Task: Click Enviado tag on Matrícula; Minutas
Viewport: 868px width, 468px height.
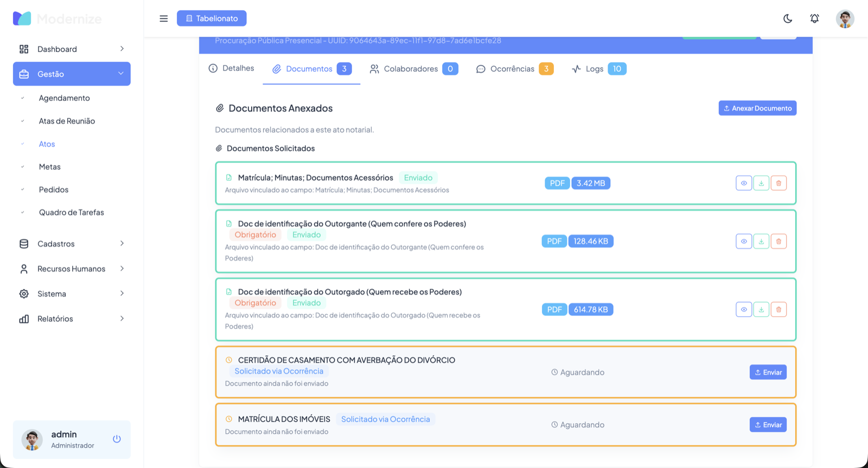Action: (x=418, y=177)
